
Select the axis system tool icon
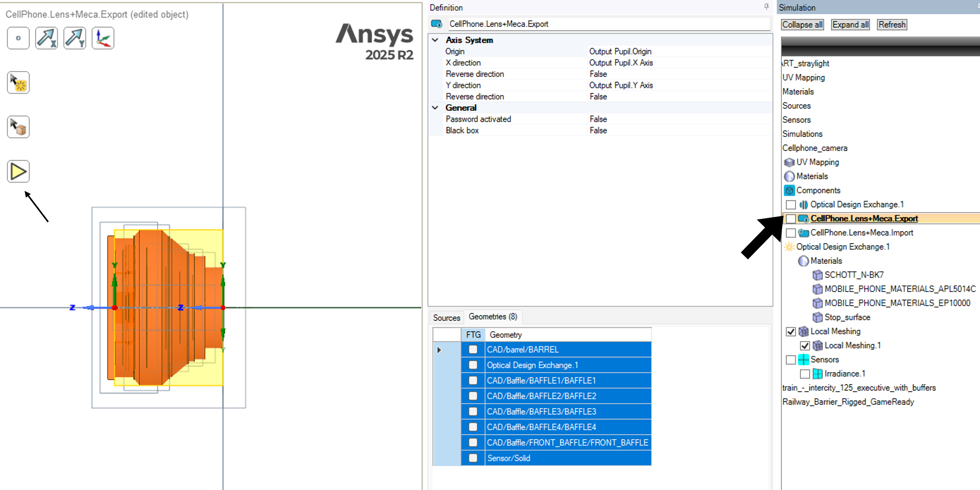(x=103, y=38)
